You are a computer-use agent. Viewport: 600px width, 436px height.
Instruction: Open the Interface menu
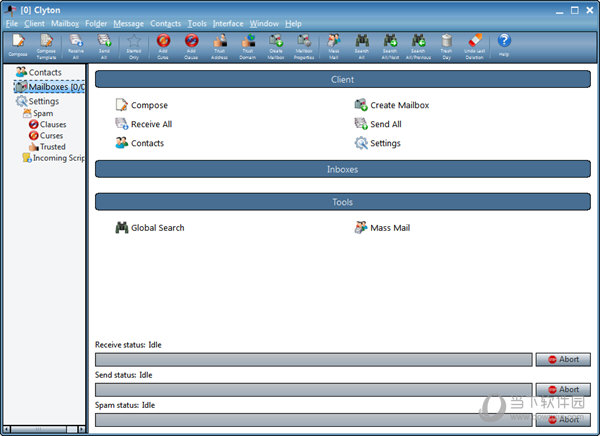pyautogui.click(x=228, y=23)
